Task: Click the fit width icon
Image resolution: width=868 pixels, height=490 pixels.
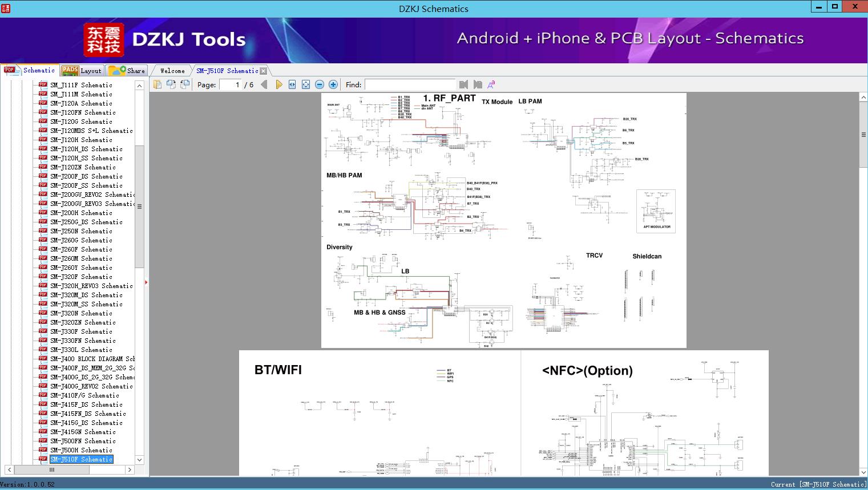Action: (292, 84)
